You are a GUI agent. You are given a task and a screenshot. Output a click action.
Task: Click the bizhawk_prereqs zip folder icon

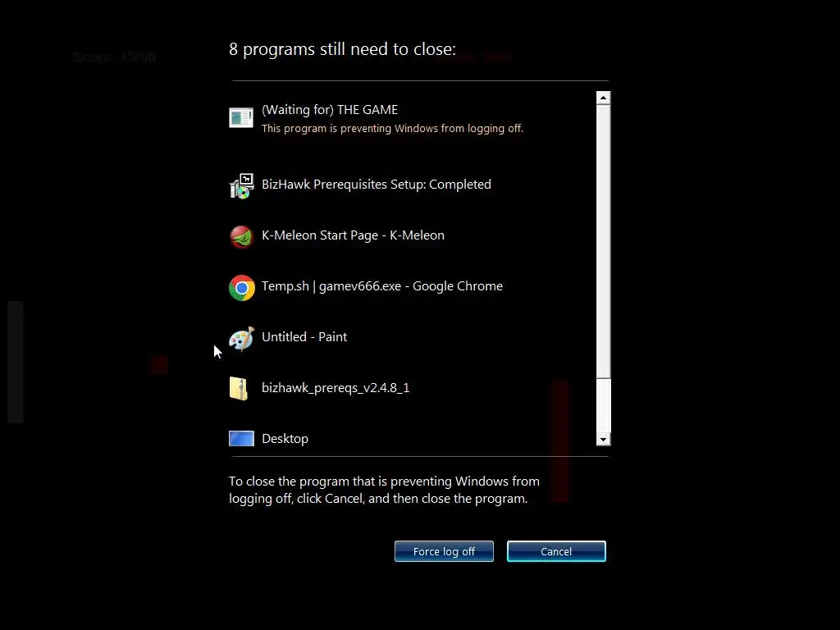pyautogui.click(x=239, y=389)
